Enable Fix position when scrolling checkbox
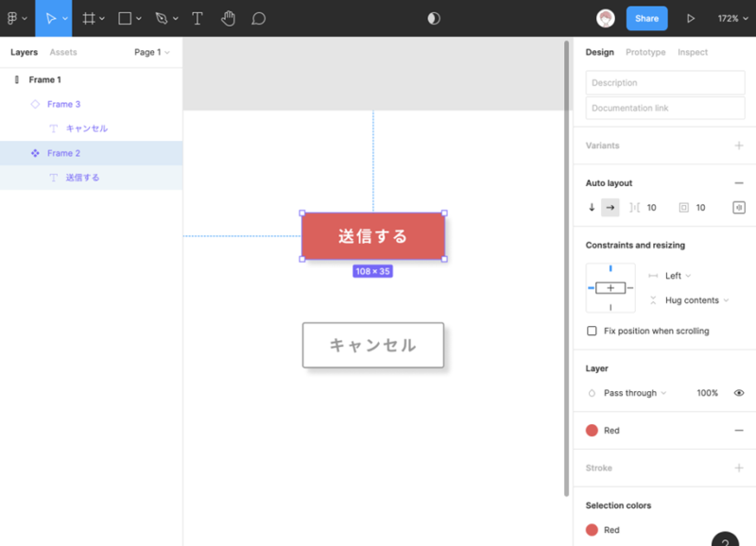Image resolution: width=756 pixels, height=546 pixels. (593, 332)
